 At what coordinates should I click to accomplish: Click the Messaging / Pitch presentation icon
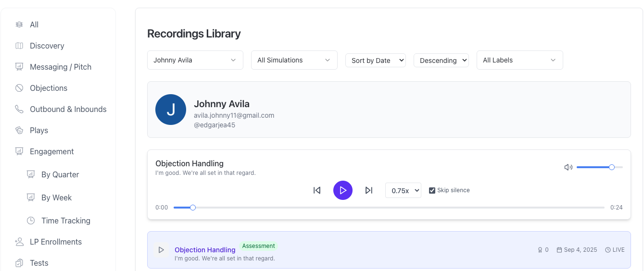[x=19, y=67]
